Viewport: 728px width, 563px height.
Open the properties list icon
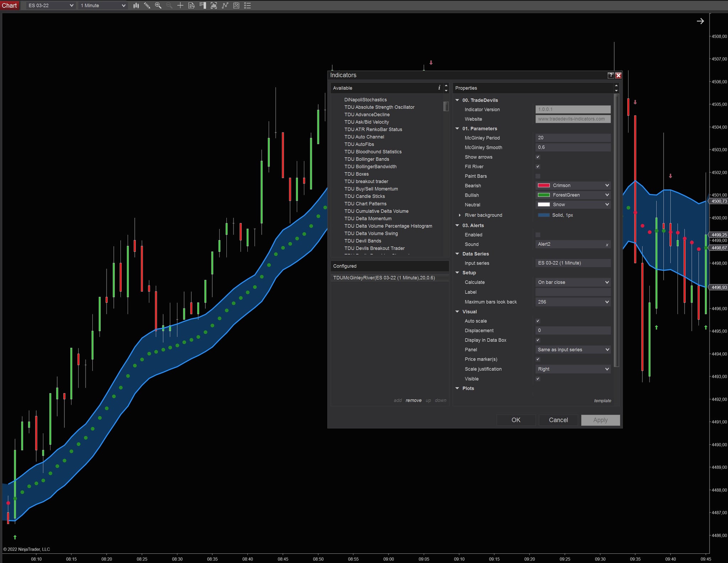[x=248, y=5]
